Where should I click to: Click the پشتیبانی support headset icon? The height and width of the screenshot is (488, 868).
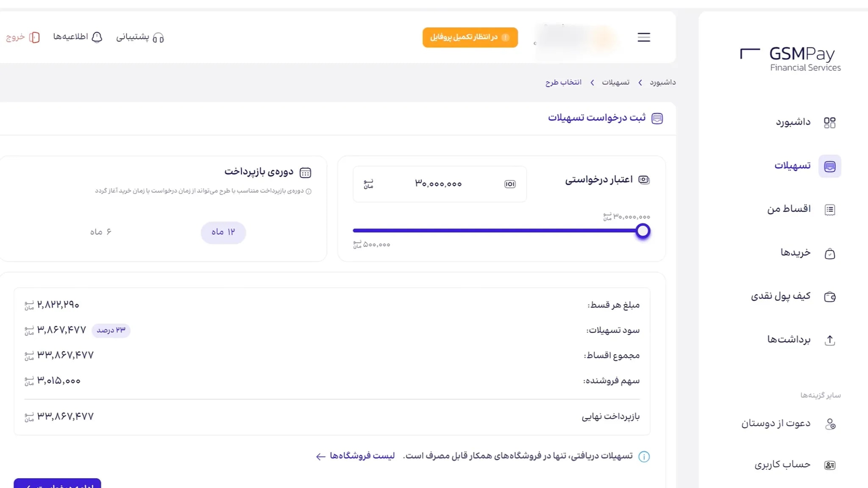[x=159, y=37]
